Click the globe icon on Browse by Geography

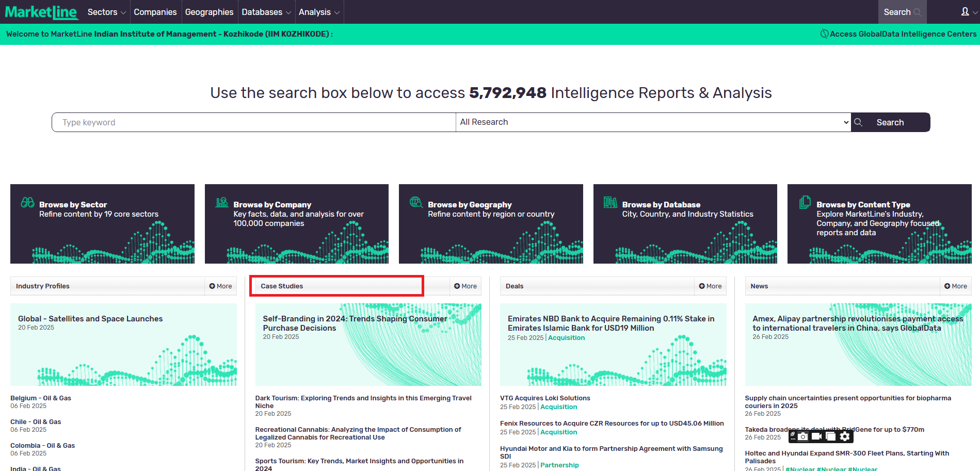pyautogui.click(x=416, y=202)
